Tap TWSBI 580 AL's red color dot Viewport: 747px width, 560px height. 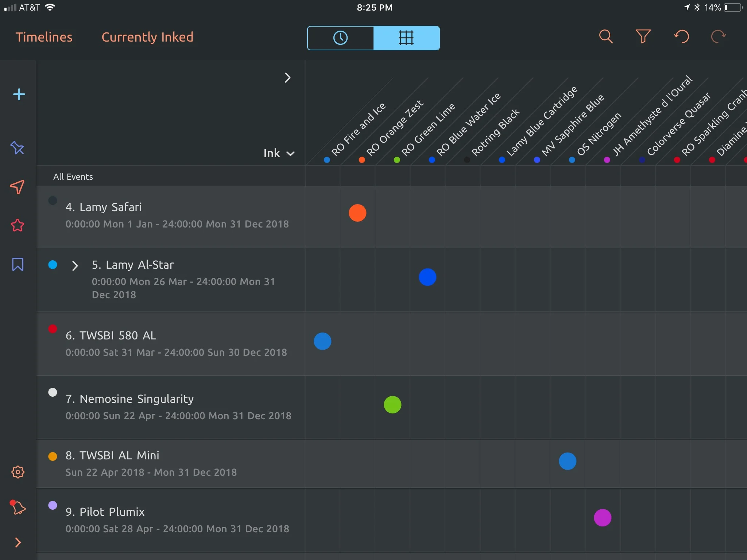[x=53, y=329]
